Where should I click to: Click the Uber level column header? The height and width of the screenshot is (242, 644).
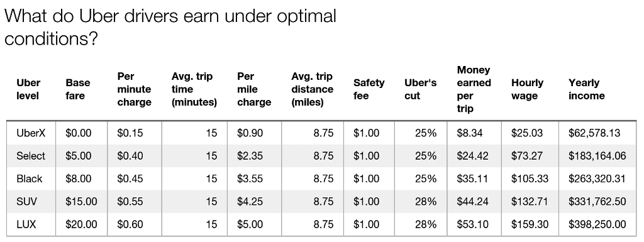28,89
